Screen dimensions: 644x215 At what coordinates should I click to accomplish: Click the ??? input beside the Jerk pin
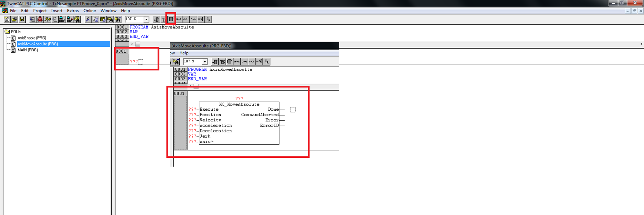coord(193,136)
